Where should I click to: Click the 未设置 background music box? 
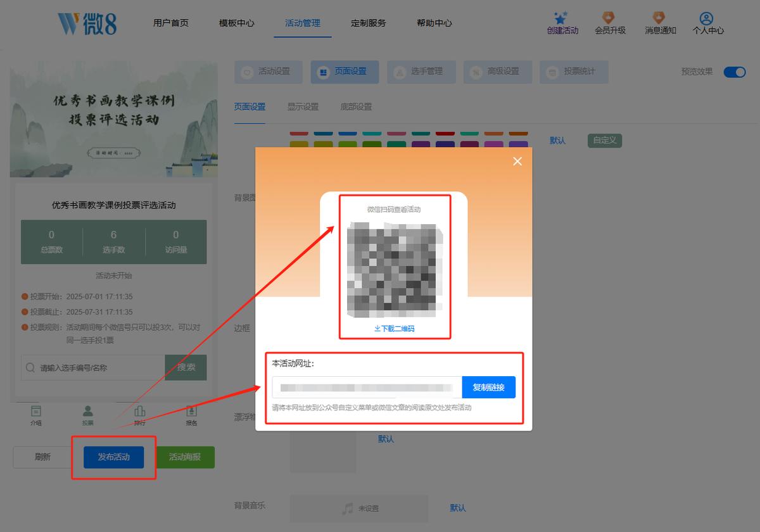[359, 509]
